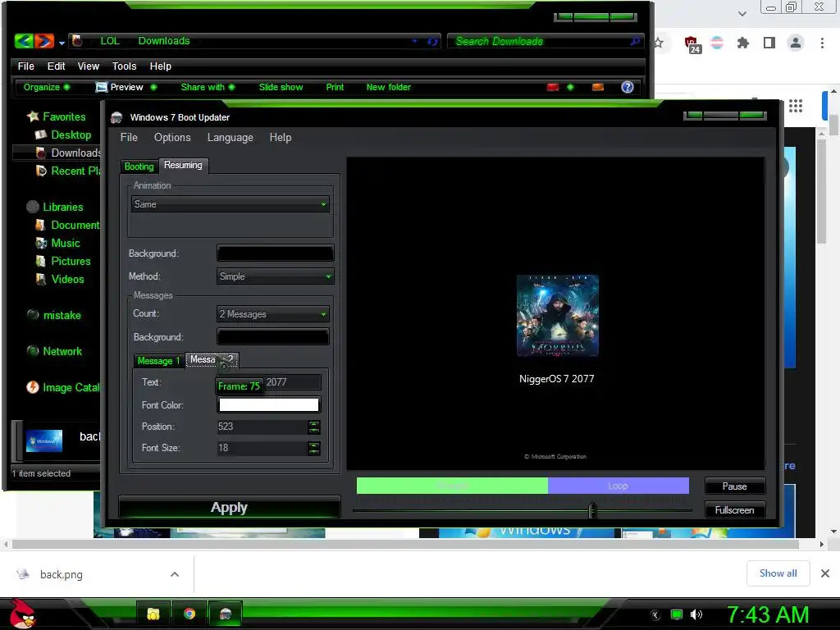Open the Boot Updater Help menu
This screenshot has height=630, width=840.
[x=281, y=138]
